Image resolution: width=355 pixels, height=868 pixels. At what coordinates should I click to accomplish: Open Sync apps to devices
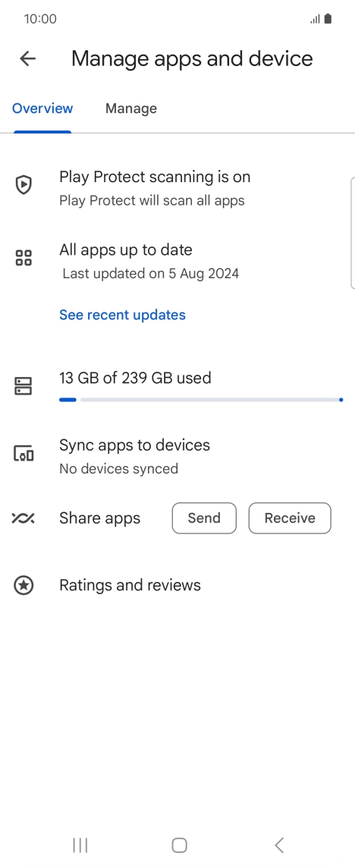tap(134, 457)
